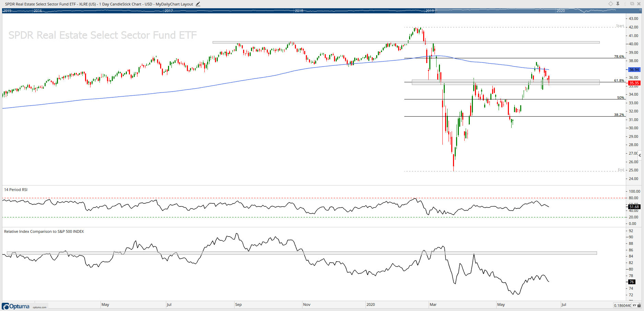Viewport: 644px width, 311px height.
Task: Click the Sep label on the date axis
Action: tap(238, 304)
